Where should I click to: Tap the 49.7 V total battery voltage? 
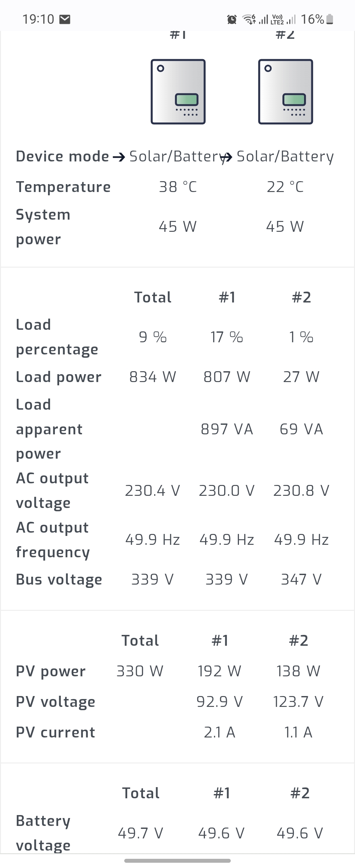pyautogui.click(x=140, y=833)
